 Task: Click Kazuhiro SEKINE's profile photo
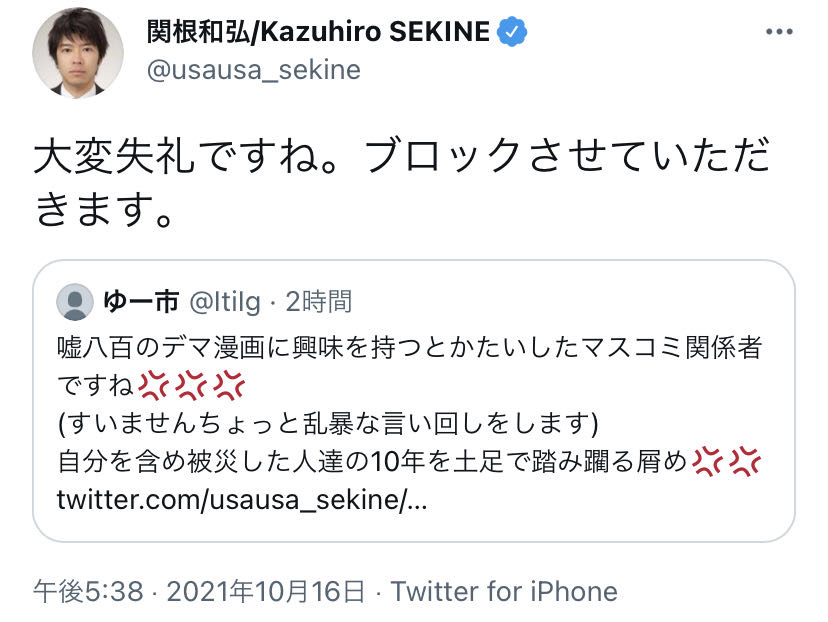click(78, 52)
